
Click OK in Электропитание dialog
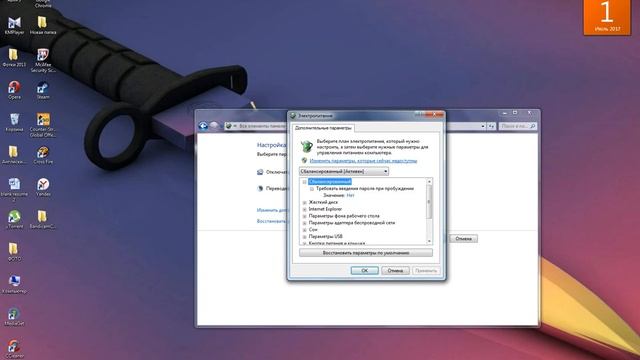tap(364, 271)
